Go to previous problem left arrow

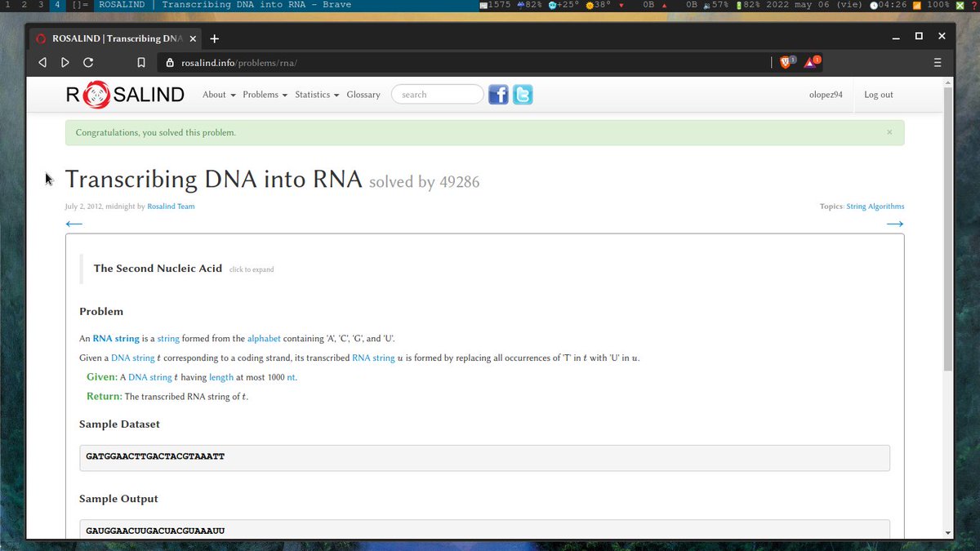coord(73,224)
